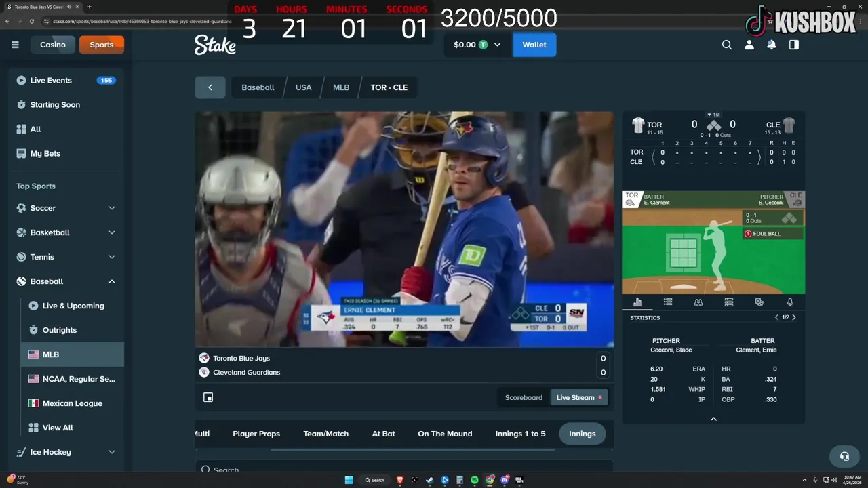This screenshot has width=868, height=488.
Task: Select the dice tab icon in widget
Action: (759, 302)
